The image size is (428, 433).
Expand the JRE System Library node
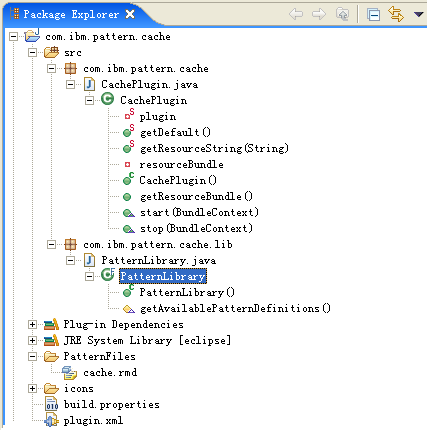coord(32,340)
